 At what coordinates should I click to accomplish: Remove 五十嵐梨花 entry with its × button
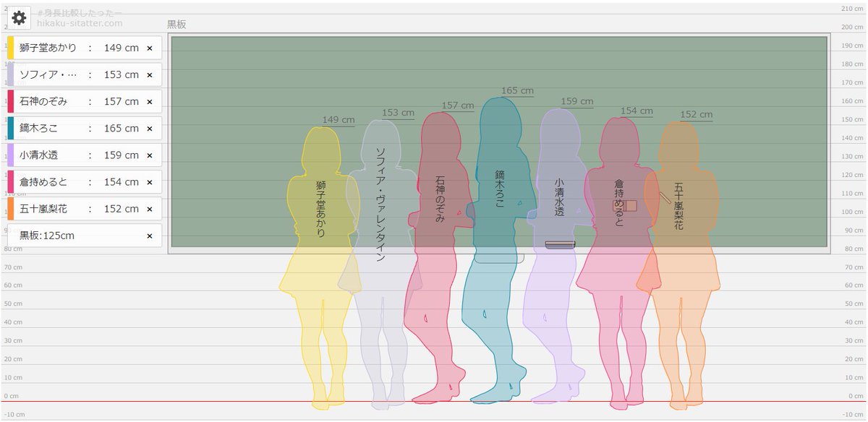tap(150, 209)
